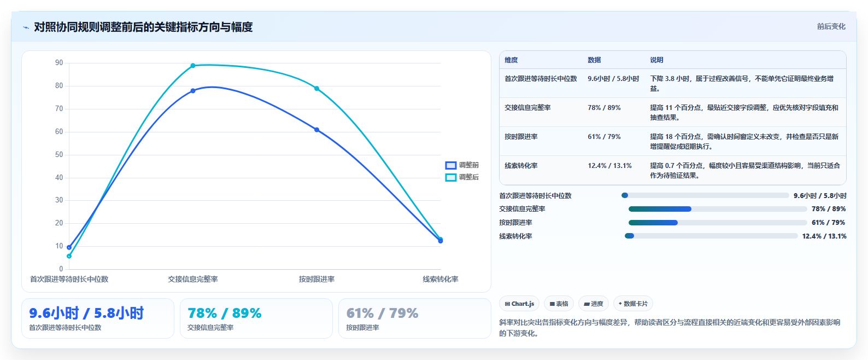Image resolution: width=868 pixels, height=360 pixels.
Task: Click 调整后 point at 按时跟进率 (79)
Action: pos(316,89)
